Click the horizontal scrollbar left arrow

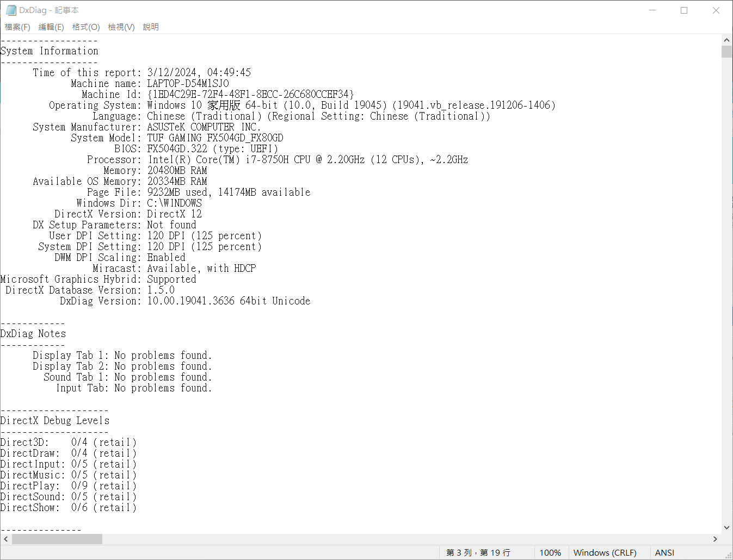pyautogui.click(x=6, y=539)
